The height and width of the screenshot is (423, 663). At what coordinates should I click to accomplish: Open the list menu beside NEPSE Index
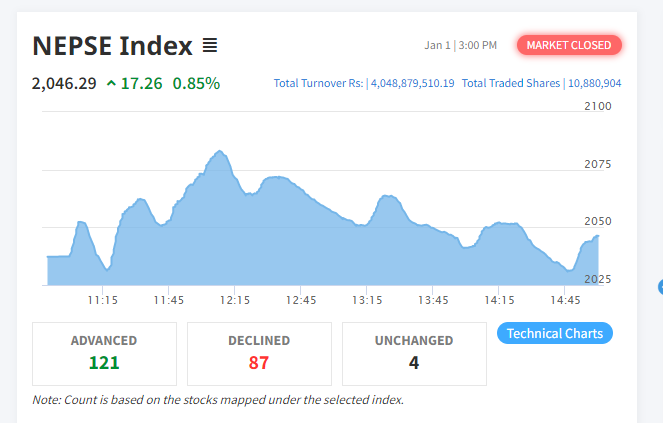(x=210, y=45)
